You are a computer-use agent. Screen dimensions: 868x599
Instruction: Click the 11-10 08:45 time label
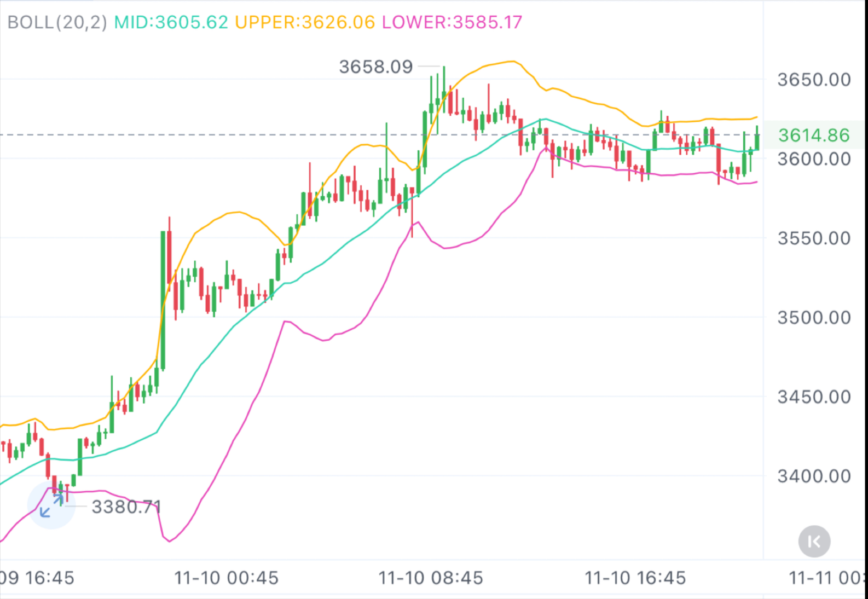431,578
